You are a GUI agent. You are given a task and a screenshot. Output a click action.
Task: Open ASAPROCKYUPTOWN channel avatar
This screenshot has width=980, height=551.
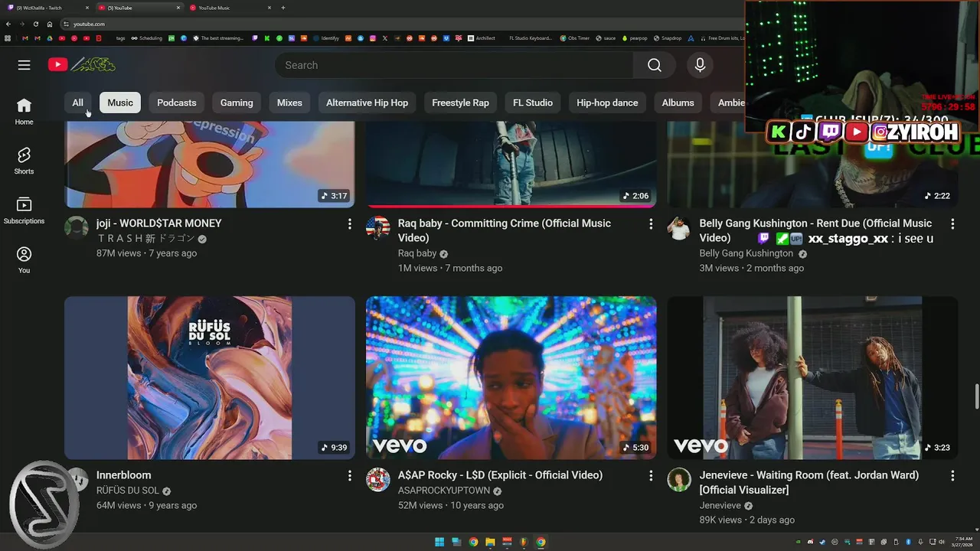tap(378, 479)
